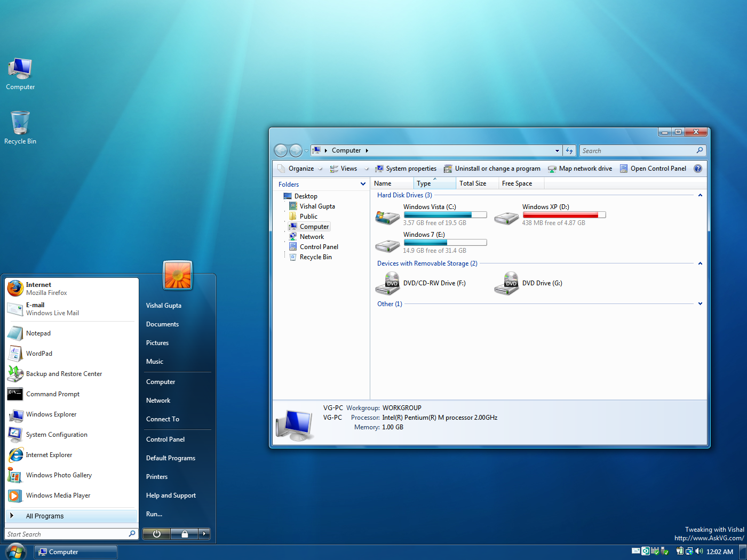Launch Windows Media Player
Viewport: 747px width, 560px height.
pyautogui.click(x=71, y=495)
